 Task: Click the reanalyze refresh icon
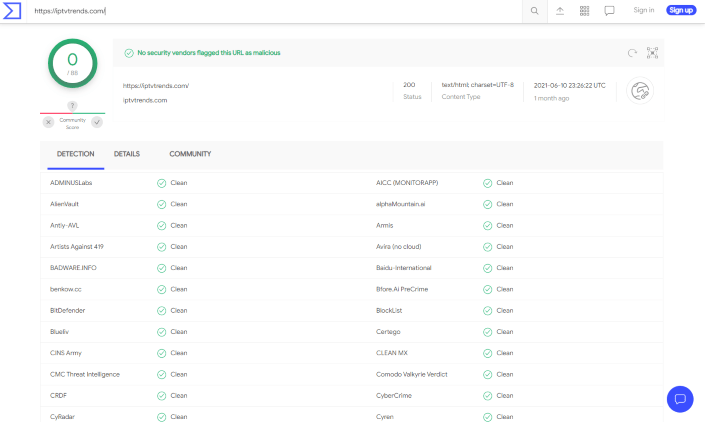pos(632,53)
